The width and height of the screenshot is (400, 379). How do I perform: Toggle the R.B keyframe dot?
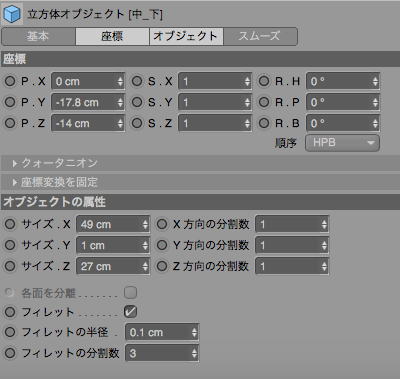point(264,123)
